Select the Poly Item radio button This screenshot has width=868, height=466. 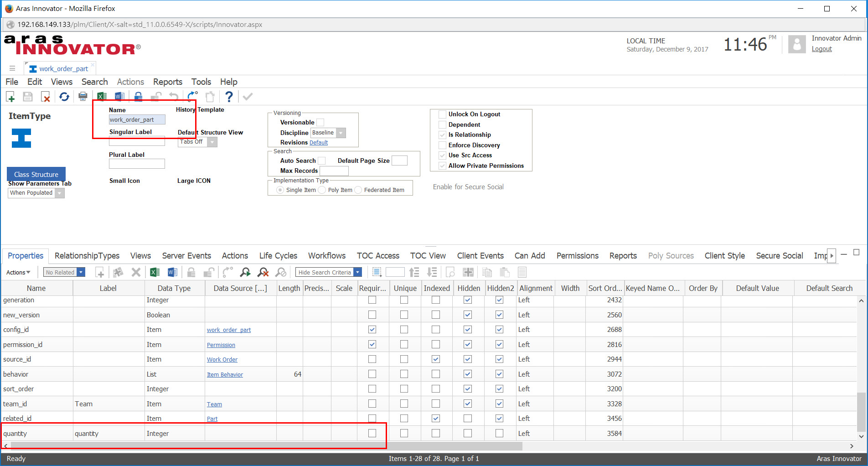pyautogui.click(x=322, y=190)
